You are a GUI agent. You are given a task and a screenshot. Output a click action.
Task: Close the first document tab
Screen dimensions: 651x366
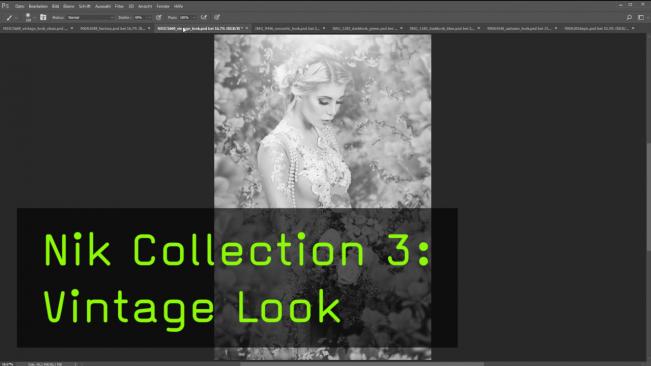click(x=72, y=29)
